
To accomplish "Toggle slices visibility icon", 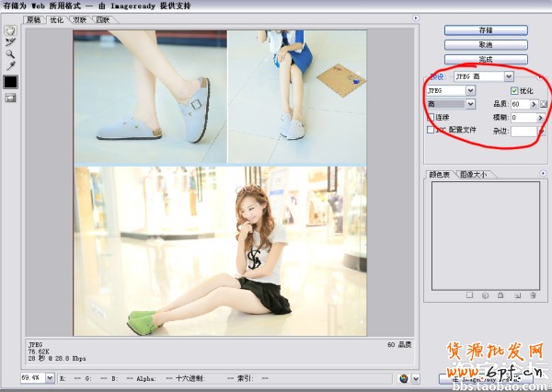I will tap(11, 98).
